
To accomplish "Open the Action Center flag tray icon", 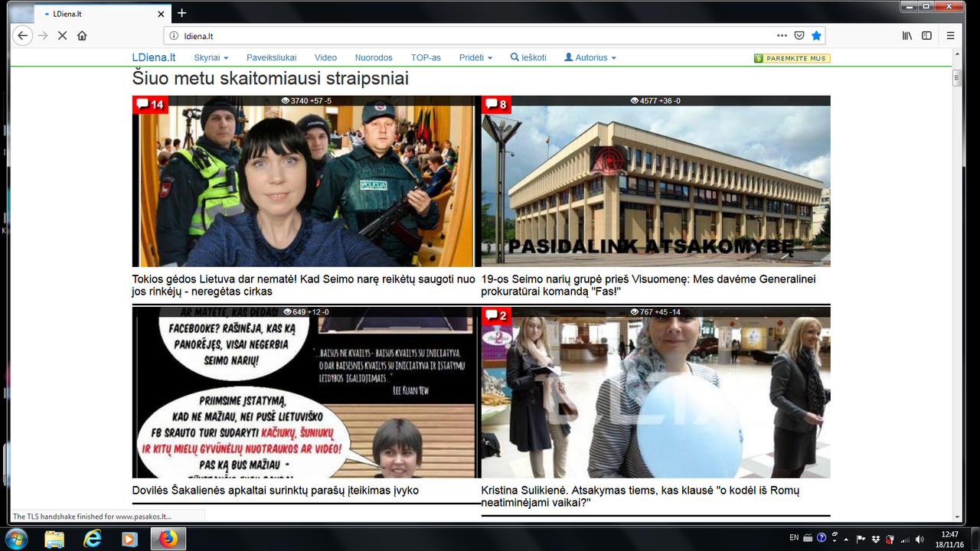I will (861, 538).
